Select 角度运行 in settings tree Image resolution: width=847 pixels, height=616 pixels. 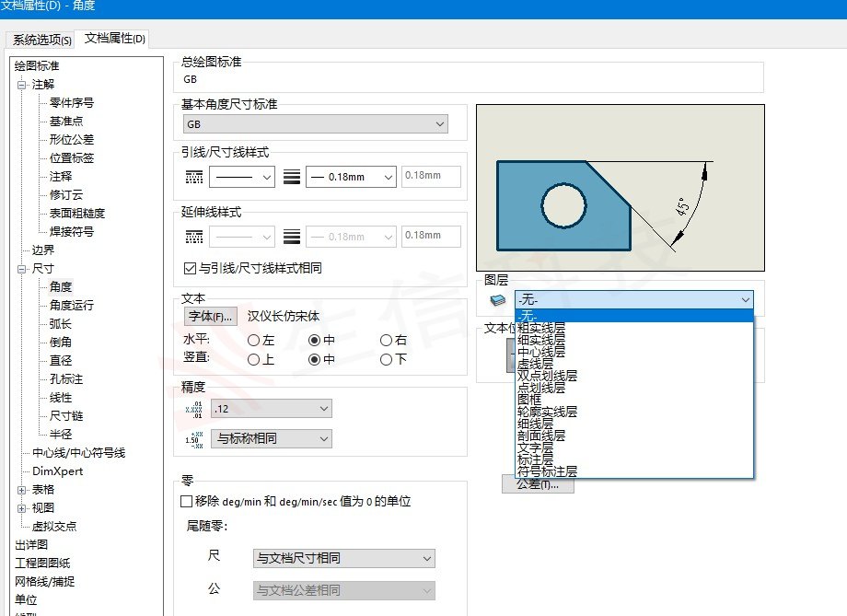pyautogui.click(x=71, y=306)
